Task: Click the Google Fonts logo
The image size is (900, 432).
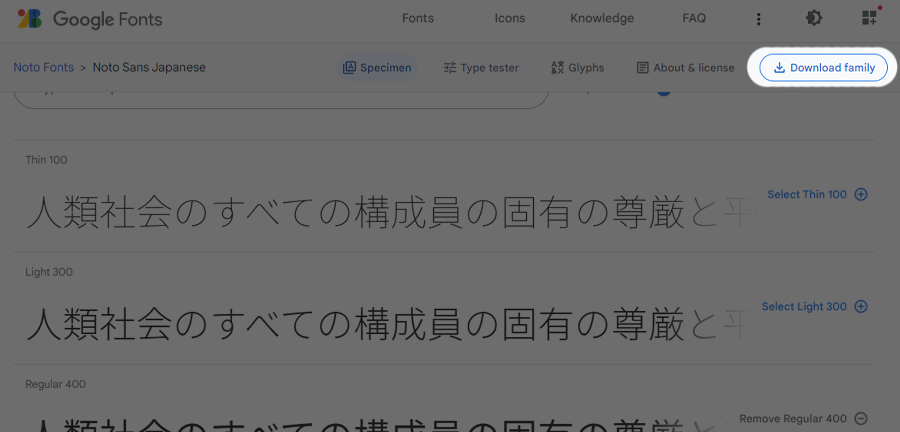Action: pyautogui.click(x=90, y=20)
